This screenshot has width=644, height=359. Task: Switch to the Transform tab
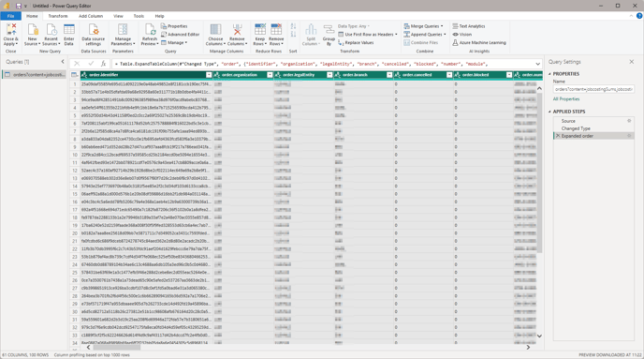click(x=58, y=16)
